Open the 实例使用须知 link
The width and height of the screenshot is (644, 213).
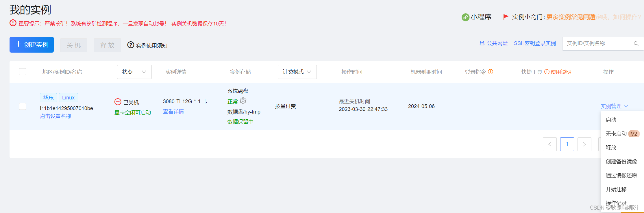[151, 45]
